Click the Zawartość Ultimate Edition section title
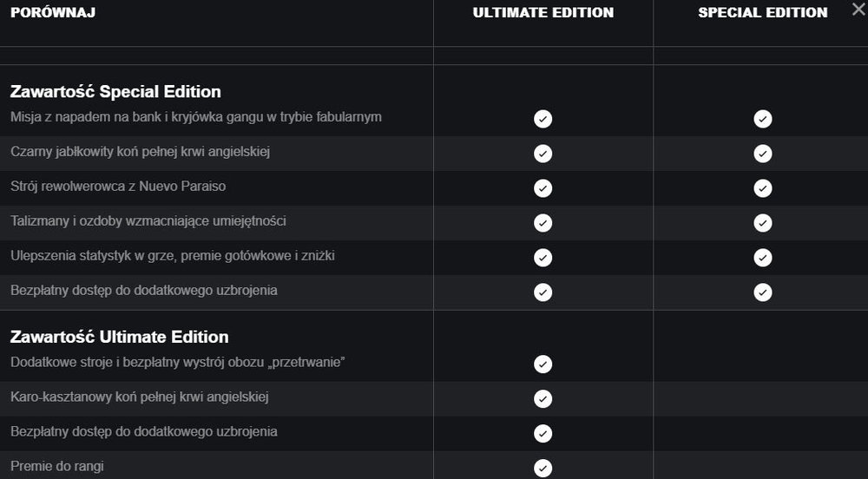Viewport: 868px width, 479px height. click(x=120, y=337)
